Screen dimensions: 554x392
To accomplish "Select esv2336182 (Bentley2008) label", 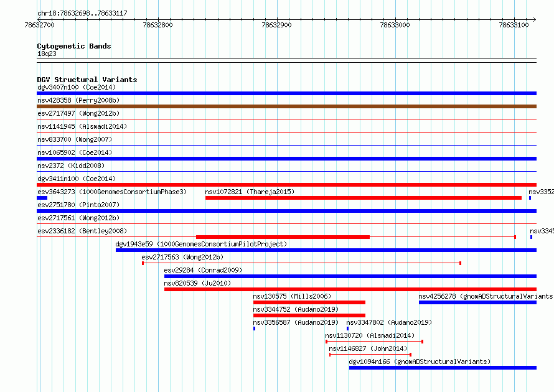I will 82,231.
